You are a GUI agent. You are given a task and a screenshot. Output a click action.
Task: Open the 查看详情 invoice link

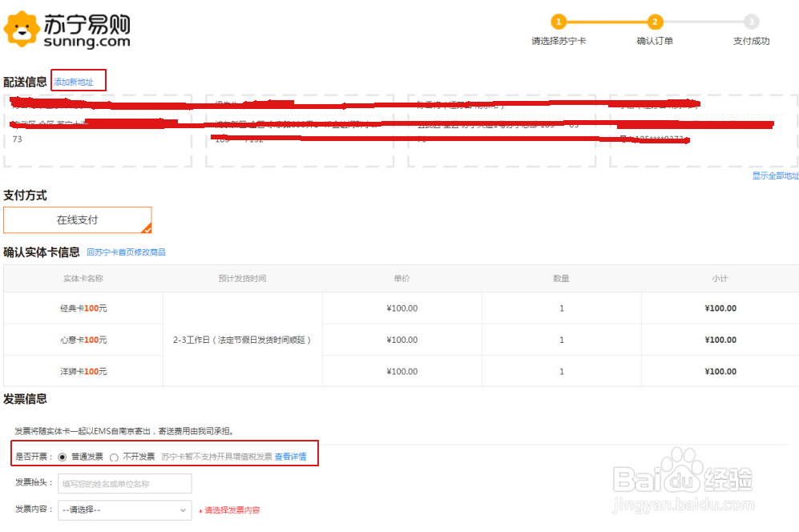tap(290, 457)
